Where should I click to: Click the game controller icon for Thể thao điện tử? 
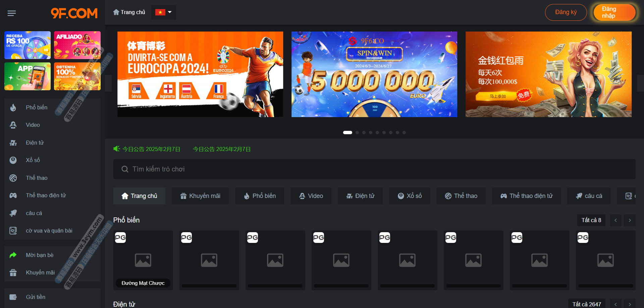[13, 195]
